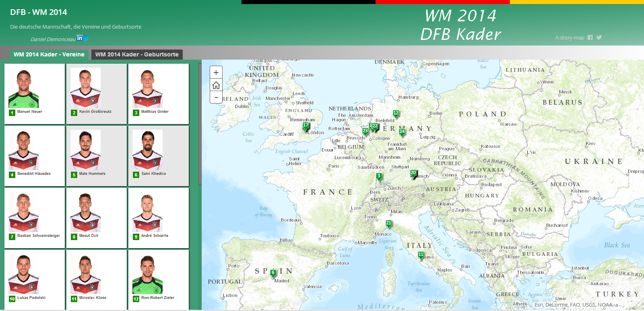
Task: Open Kevin Großkreutz player card
Action: pos(97,94)
